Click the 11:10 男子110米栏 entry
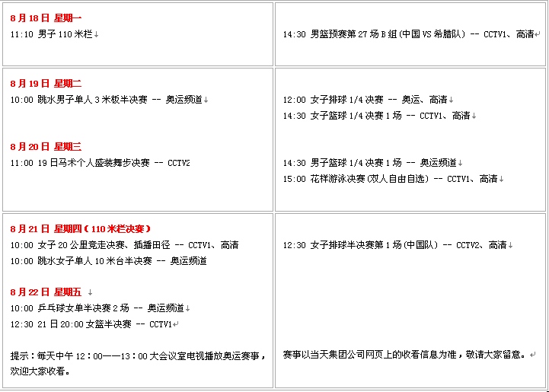Screen dimensions: 549x392 coord(54,34)
